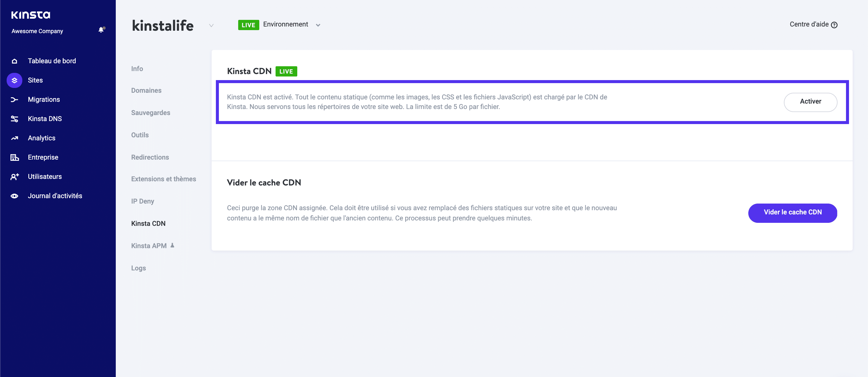Image resolution: width=868 pixels, height=377 pixels.
Task: Click the Utilisateurs icon in sidebar
Action: tap(15, 176)
